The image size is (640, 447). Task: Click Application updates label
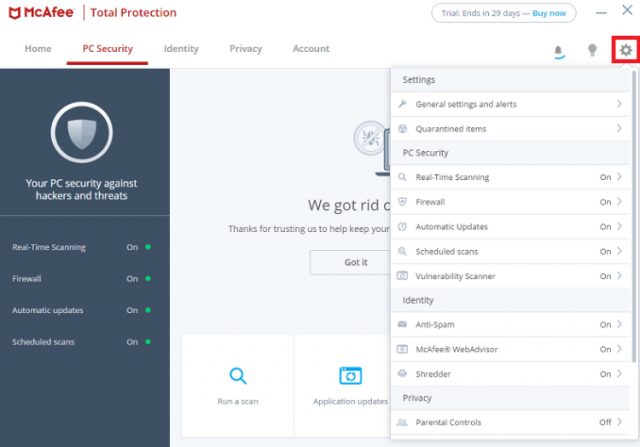click(x=350, y=401)
